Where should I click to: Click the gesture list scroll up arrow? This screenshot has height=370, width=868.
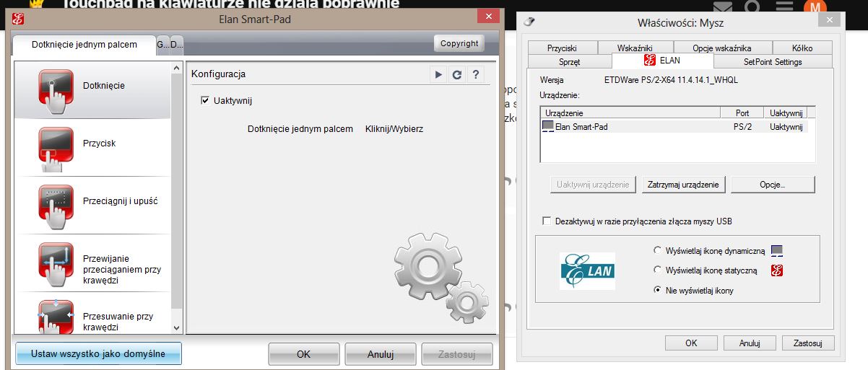pos(176,68)
